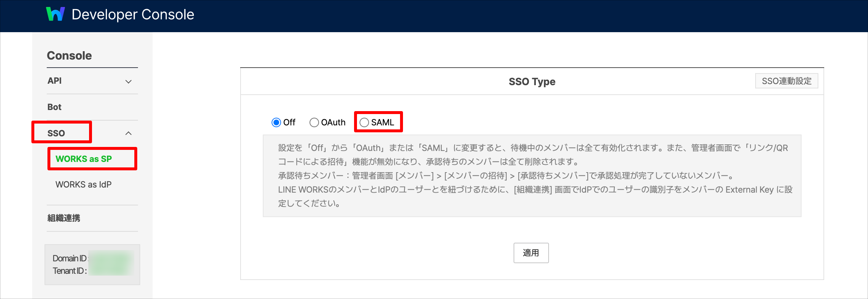Image resolution: width=868 pixels, height=299 pixels.
Task: Go to WORKS as SP page
Action: coord(84,159)
